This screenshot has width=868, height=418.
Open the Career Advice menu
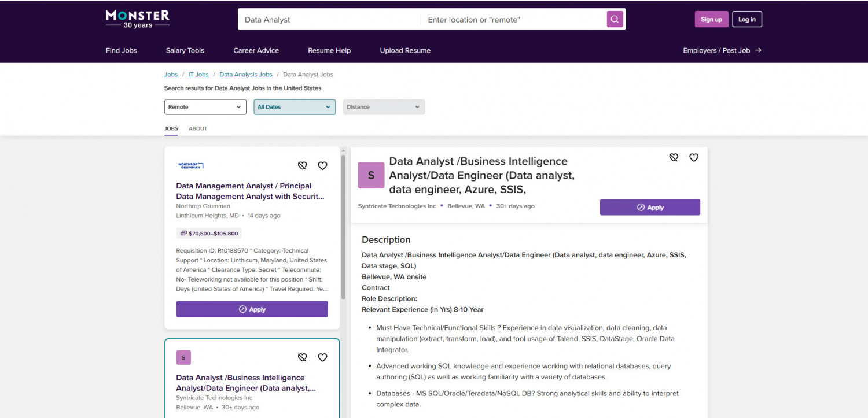[256, 50]
